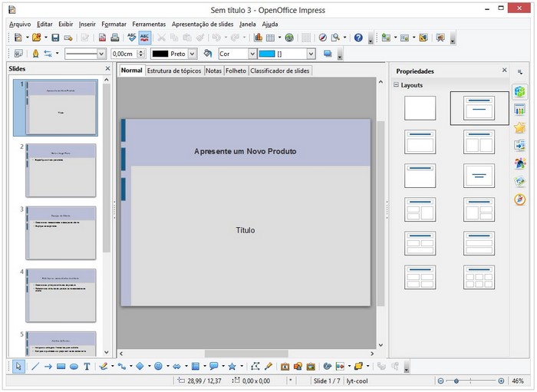Open sidebar Master Pages icon
537x392 pixels.
point(519,110)
